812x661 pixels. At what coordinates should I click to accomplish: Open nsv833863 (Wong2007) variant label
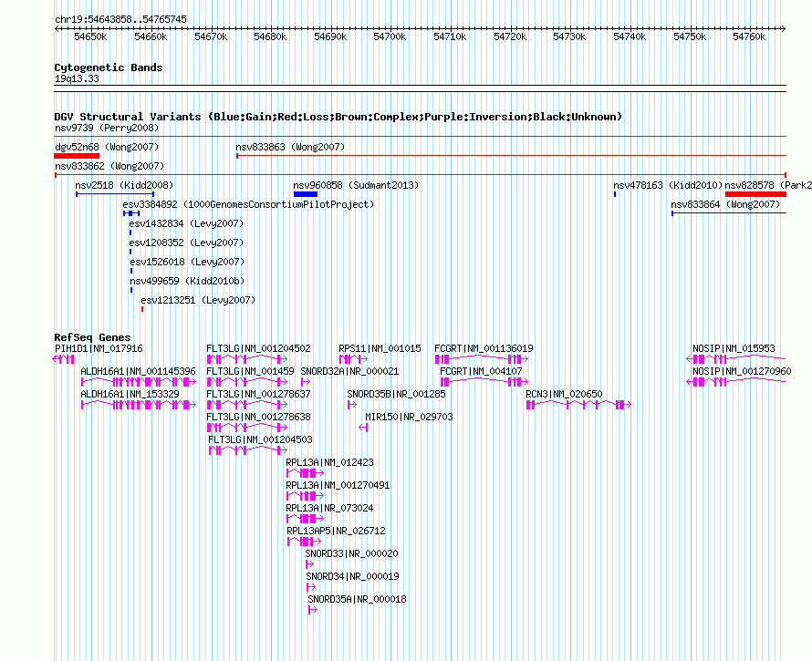coord(290,147)
